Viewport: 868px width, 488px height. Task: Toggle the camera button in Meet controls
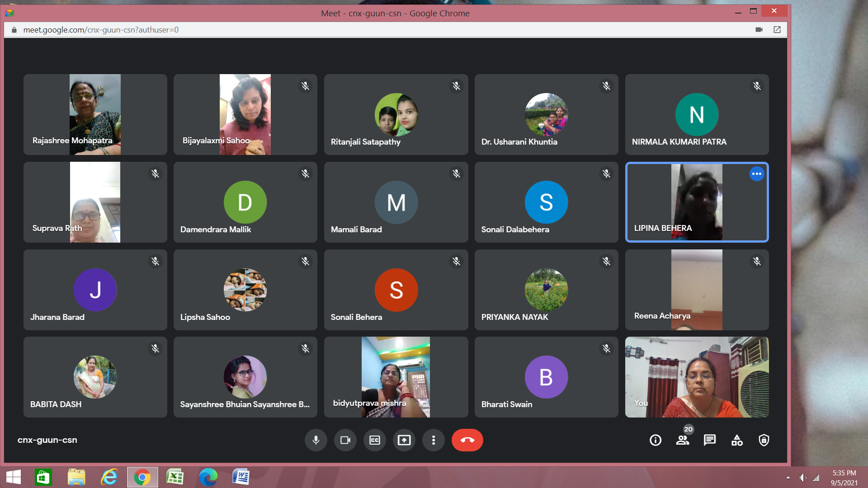point(345,440)
